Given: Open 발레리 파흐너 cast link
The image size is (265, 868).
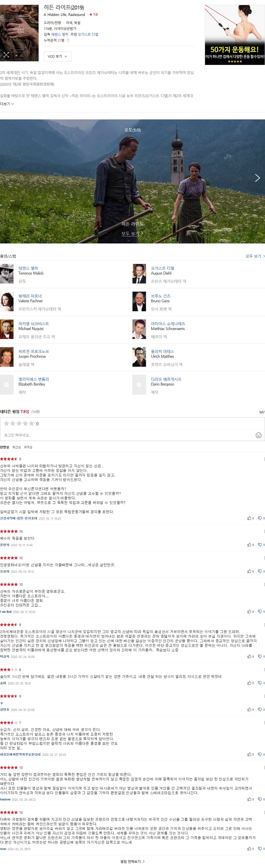Looking at the screenshot, I should [x=30, y=296].
